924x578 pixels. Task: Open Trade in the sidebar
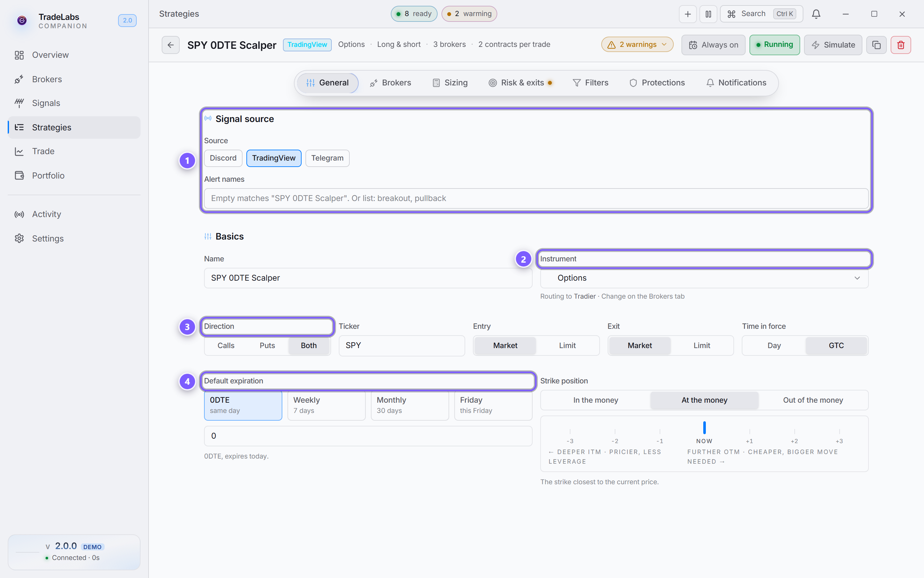[74, 151]
